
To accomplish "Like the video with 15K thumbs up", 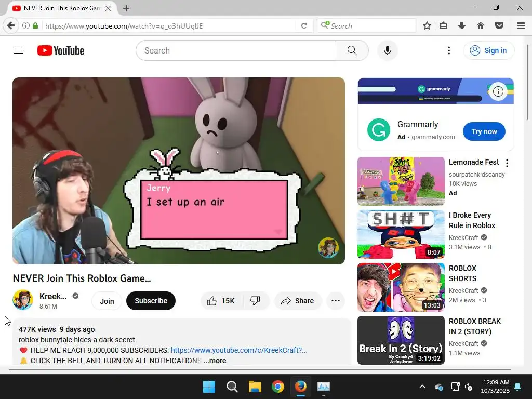I will pos(221,301).
